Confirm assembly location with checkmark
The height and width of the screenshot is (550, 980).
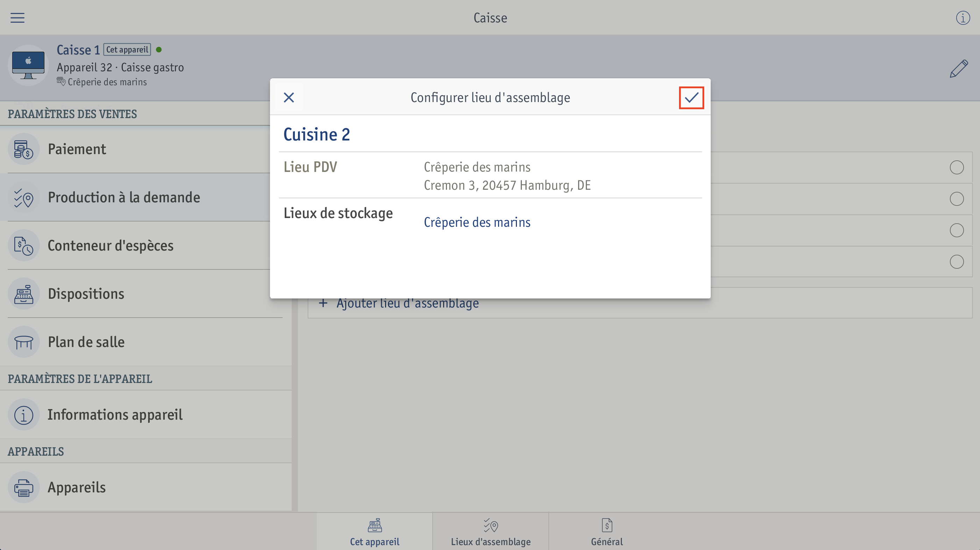pyautogui.click(x=691, y=98)
